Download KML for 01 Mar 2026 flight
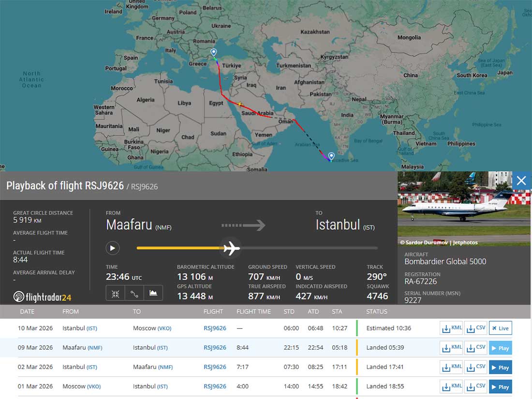532x399 pixels. [x=452, y=386]
